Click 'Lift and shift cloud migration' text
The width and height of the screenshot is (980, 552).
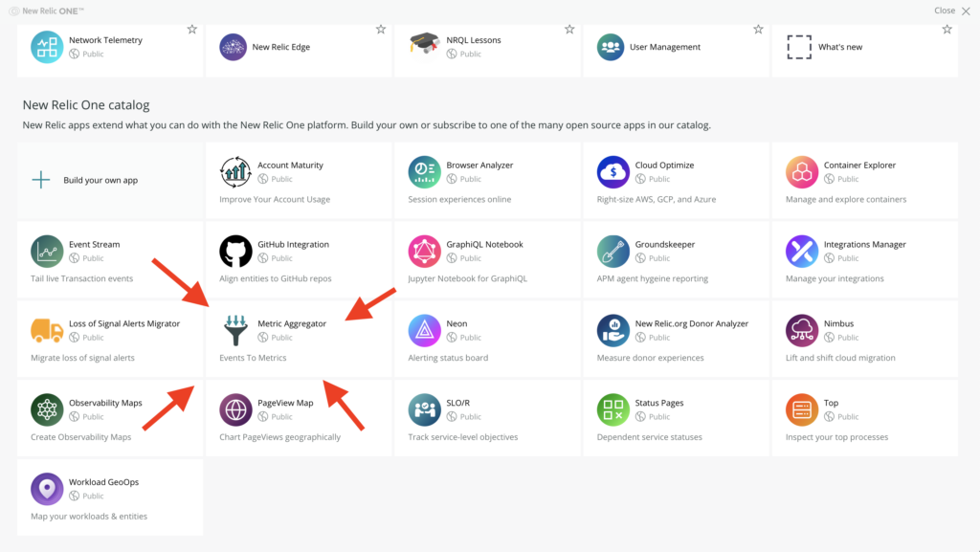coord(840,358)
